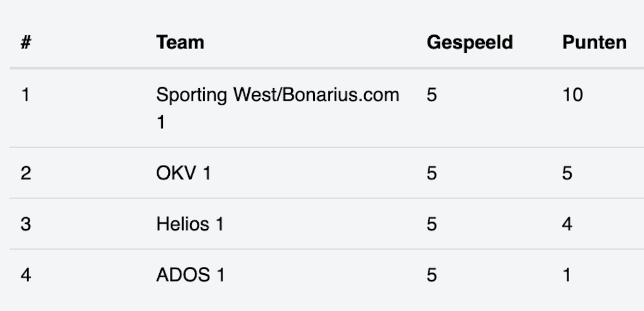Select the points value of Helios 1
The image size is (644, 311).
click(567, 224)
